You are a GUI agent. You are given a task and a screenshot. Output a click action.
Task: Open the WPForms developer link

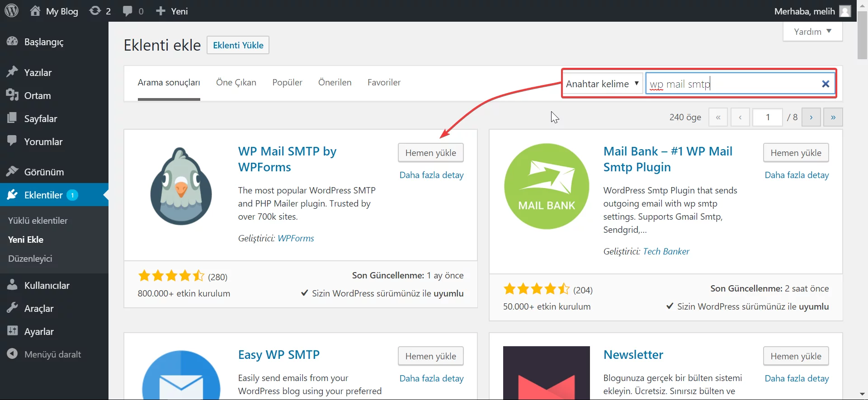click(x=296, y=238)
